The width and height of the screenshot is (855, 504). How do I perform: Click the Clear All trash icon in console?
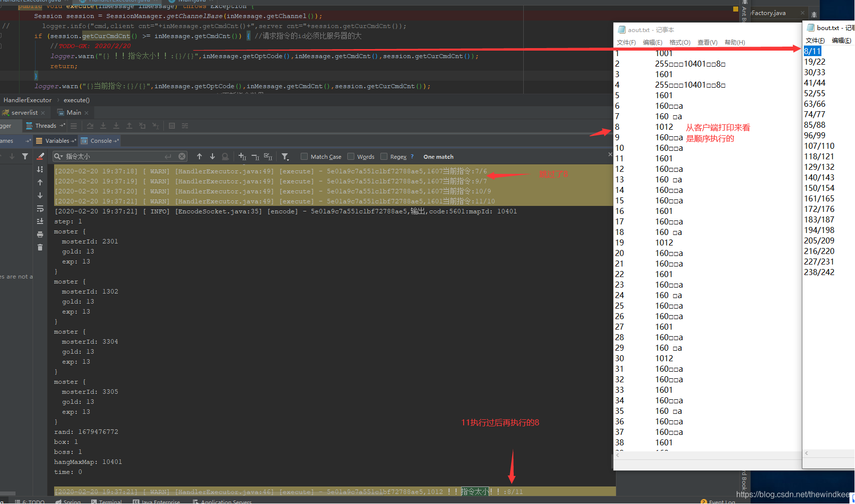[40, 247]
